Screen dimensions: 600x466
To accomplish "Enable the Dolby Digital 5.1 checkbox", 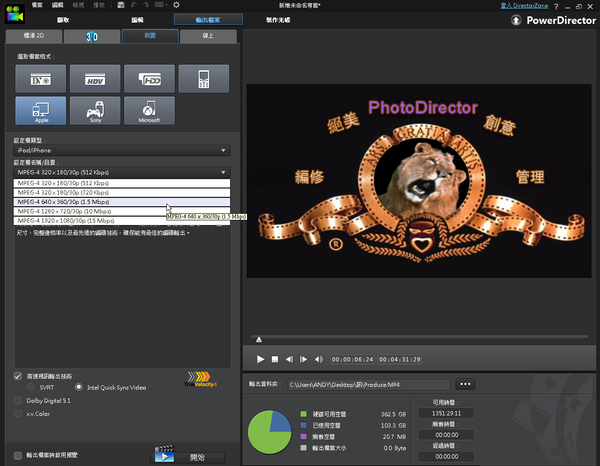I will (x=18, y=400).
